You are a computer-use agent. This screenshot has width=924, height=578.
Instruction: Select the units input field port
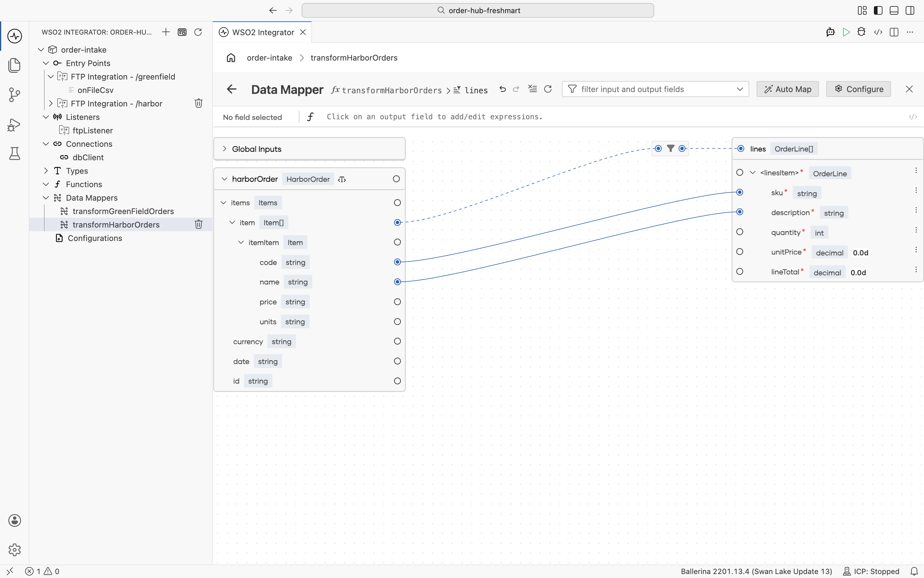(397, 321)
